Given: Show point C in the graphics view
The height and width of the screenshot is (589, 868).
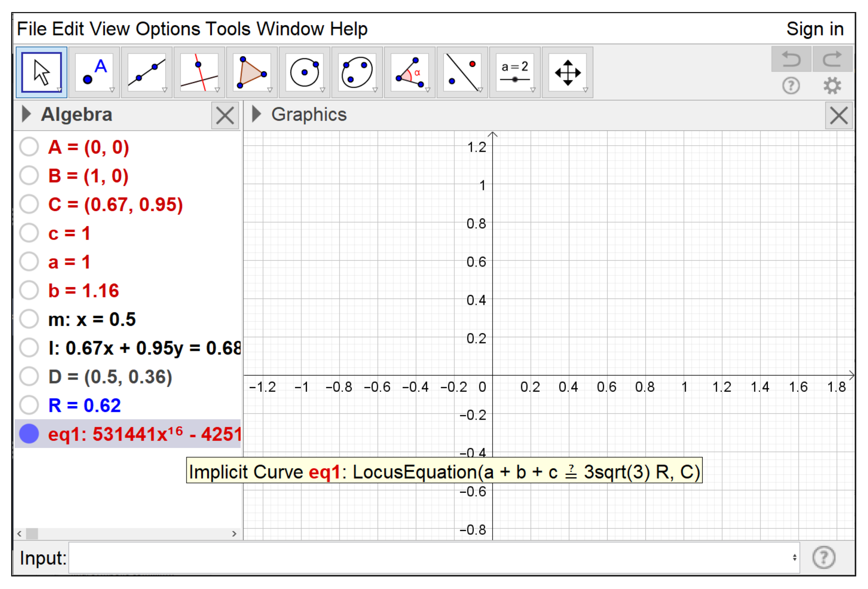Looking at the screenshot, I should coord(29,204).
